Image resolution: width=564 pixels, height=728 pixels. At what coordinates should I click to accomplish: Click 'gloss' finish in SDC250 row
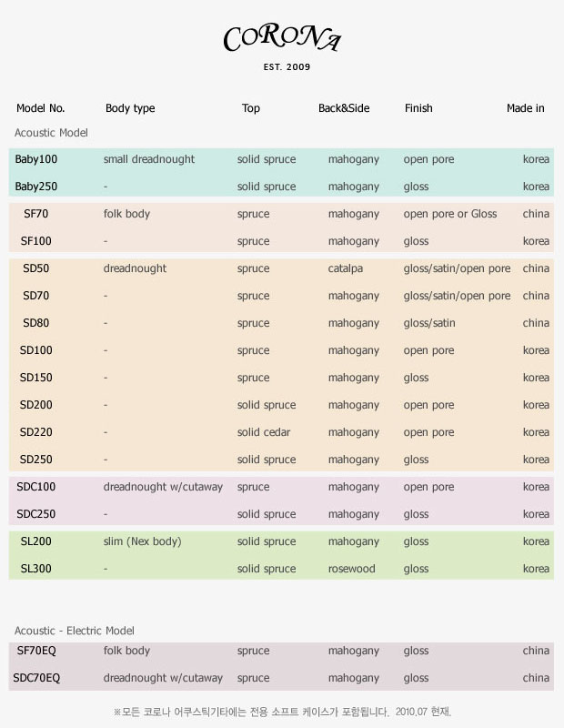(x=416, y=514)
